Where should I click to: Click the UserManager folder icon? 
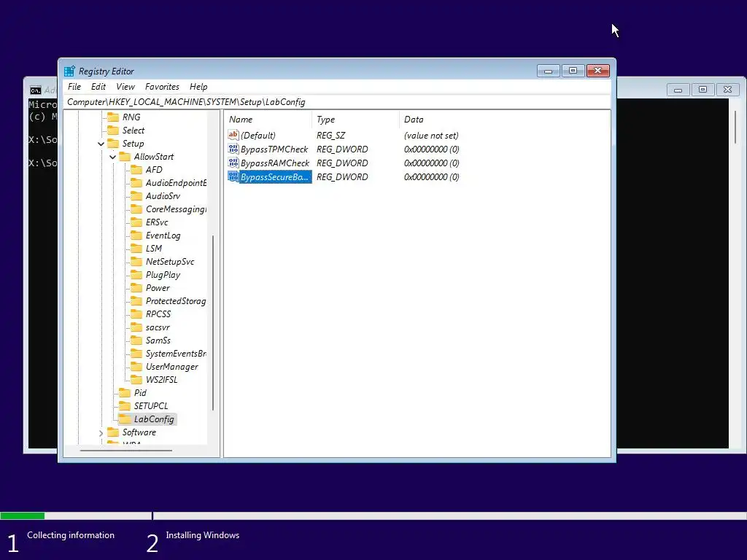tap(136, 366)
